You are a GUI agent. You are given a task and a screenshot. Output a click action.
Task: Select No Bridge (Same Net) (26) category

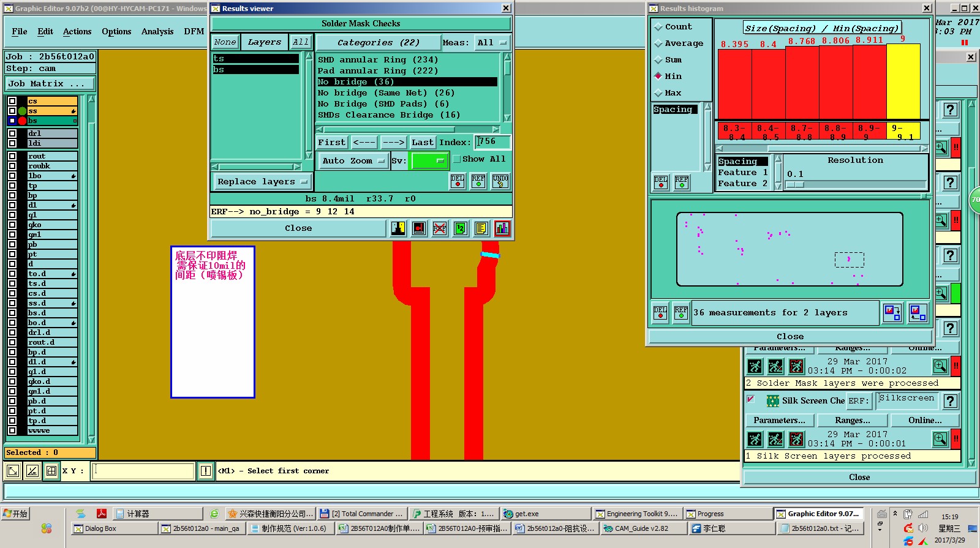click(386, 93)
